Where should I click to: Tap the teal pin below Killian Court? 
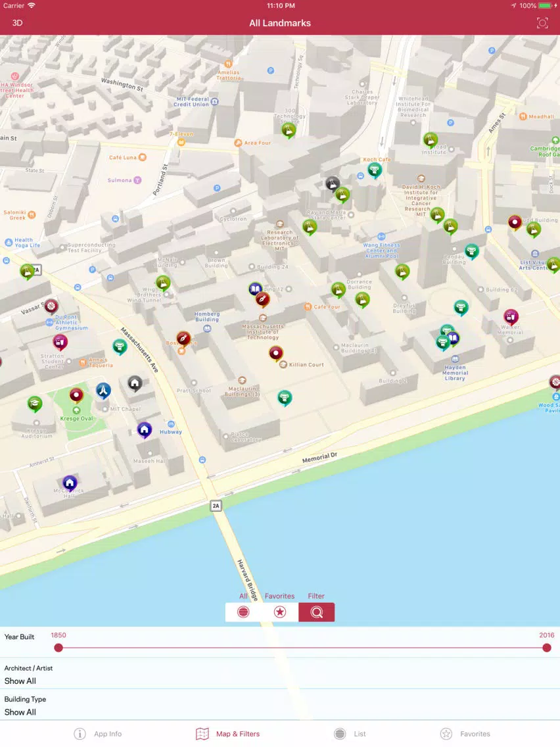click(285, 397)
